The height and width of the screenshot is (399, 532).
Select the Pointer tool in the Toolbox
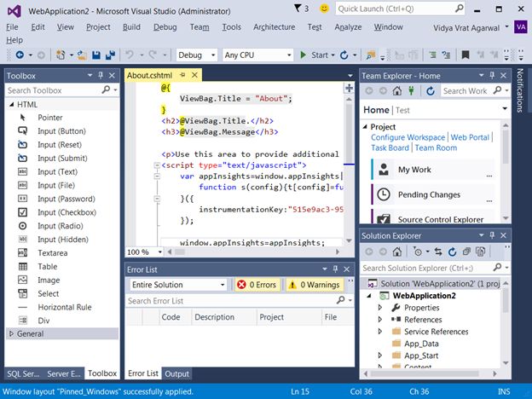pos(49,118)
